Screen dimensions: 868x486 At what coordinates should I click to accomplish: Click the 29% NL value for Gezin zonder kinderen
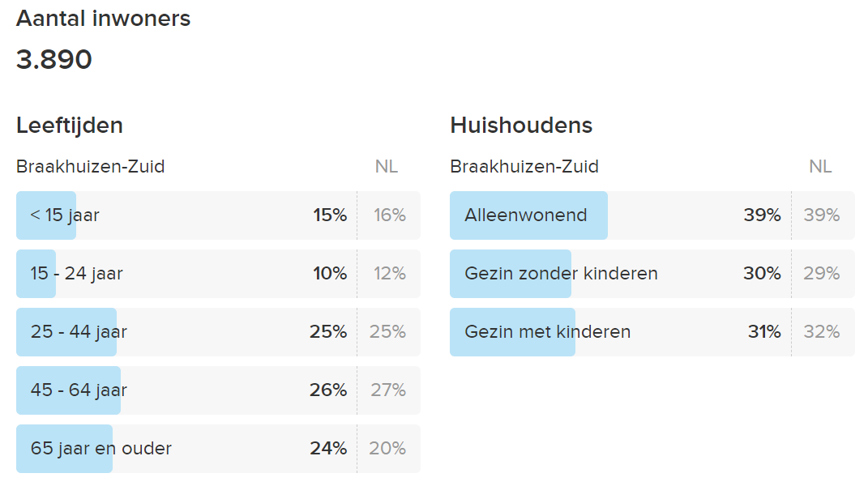[822, 274]
